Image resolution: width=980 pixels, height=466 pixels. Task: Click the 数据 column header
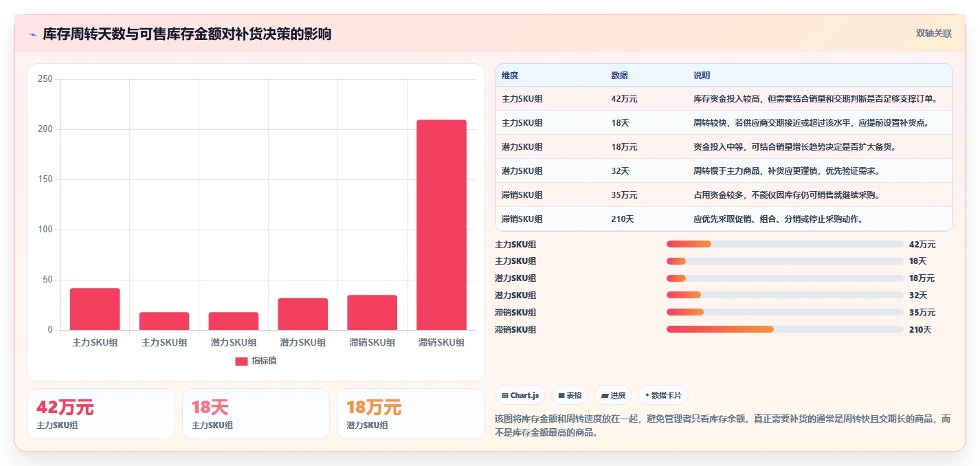(619, 76)
